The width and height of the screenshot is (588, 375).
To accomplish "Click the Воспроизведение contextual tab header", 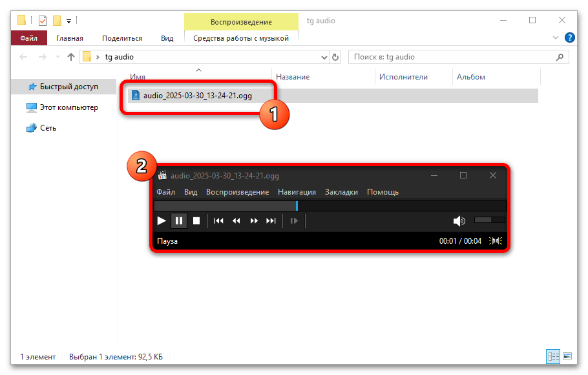I will (241, 22).
